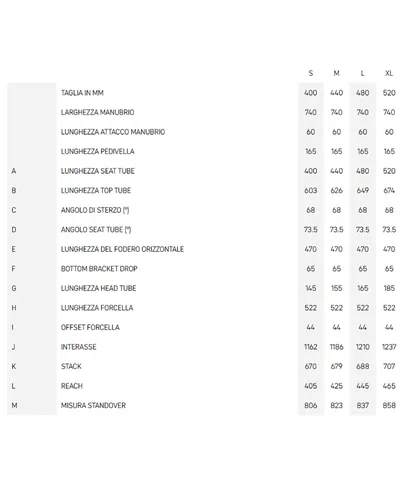This screenshot has width=400, height=500.
Task: Click the ANGOLO SEAT TUBE label
Action: coord(96,230)
